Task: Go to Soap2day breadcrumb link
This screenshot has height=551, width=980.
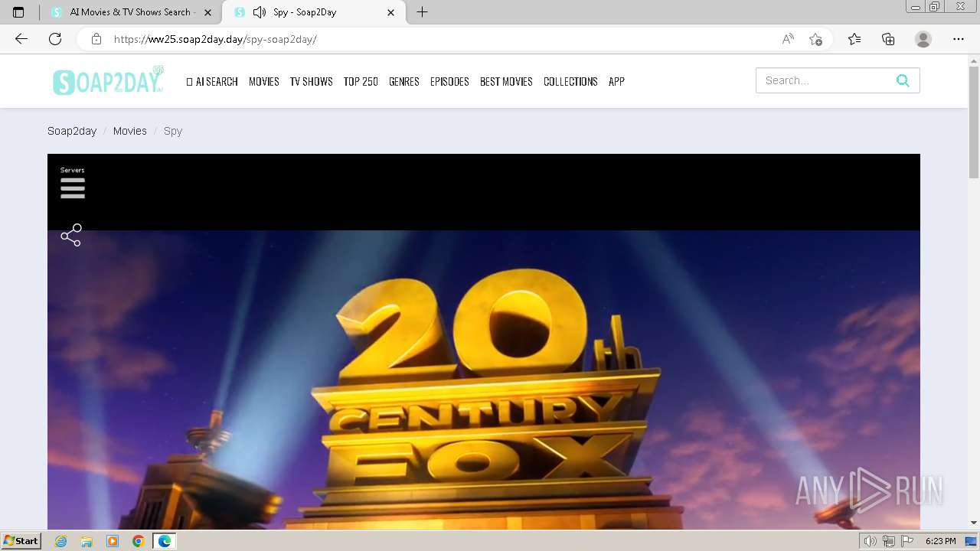Action: point(72,131)
